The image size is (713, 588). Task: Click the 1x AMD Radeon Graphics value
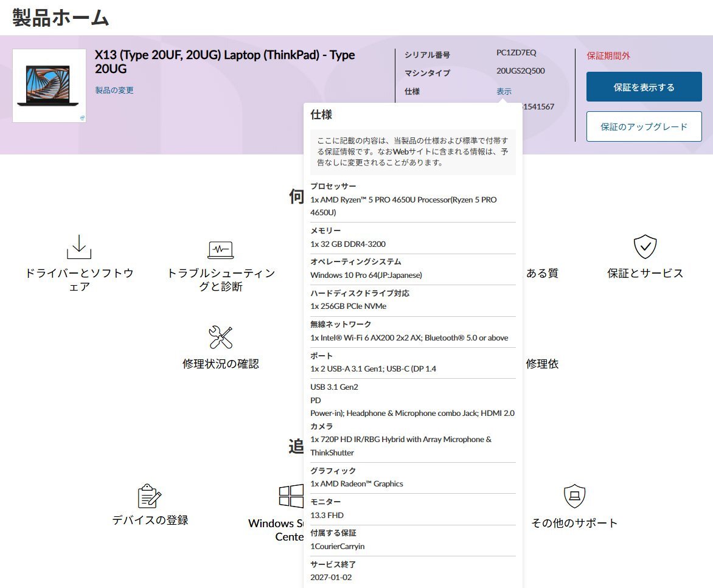[356, 483]
